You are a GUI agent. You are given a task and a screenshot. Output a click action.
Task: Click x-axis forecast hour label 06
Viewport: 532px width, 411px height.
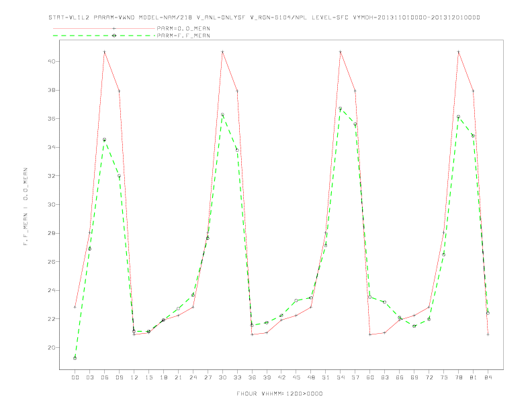coord(105,377)
